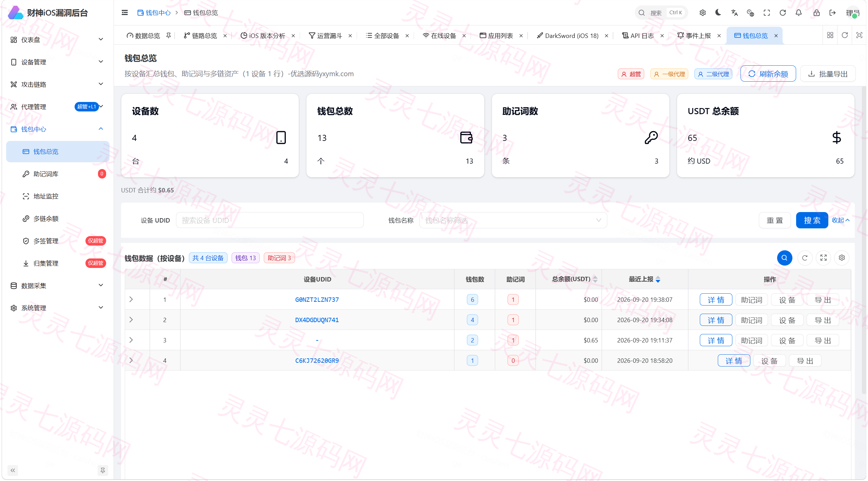Open the 钱包名称 filter dropdown
The image size is (868, 481).
click(x=513, y=220)
